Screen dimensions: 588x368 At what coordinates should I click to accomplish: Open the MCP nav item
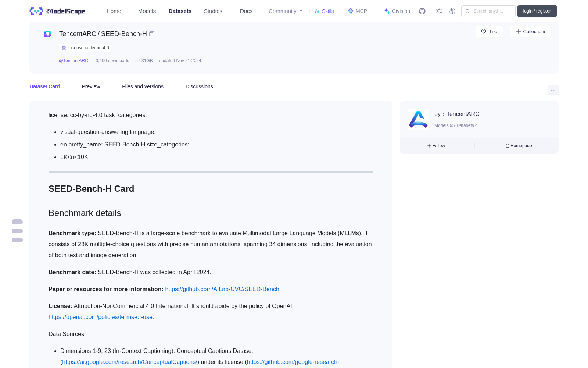pos(358,11)
